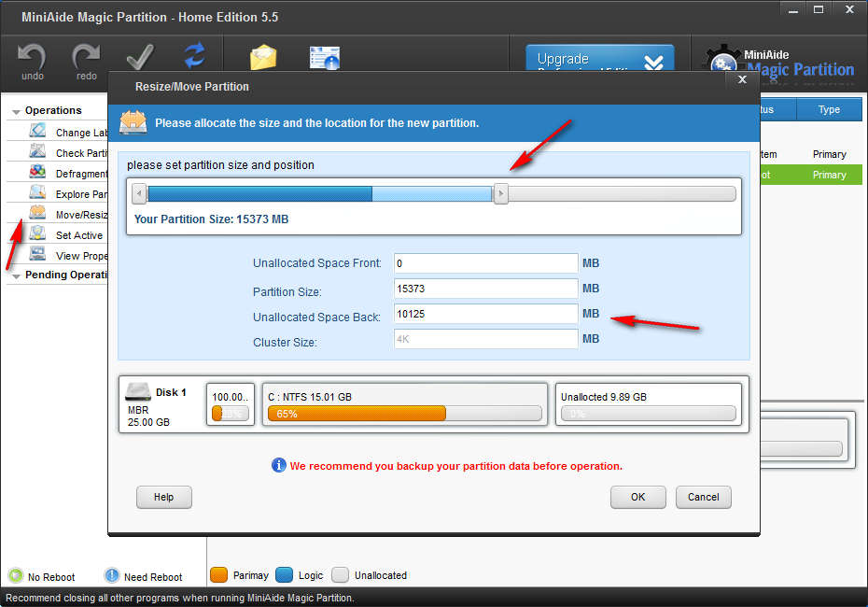This screenshot has height=607, width=868.
Task: Click the backup recommendation warning text
Action: 456,466
